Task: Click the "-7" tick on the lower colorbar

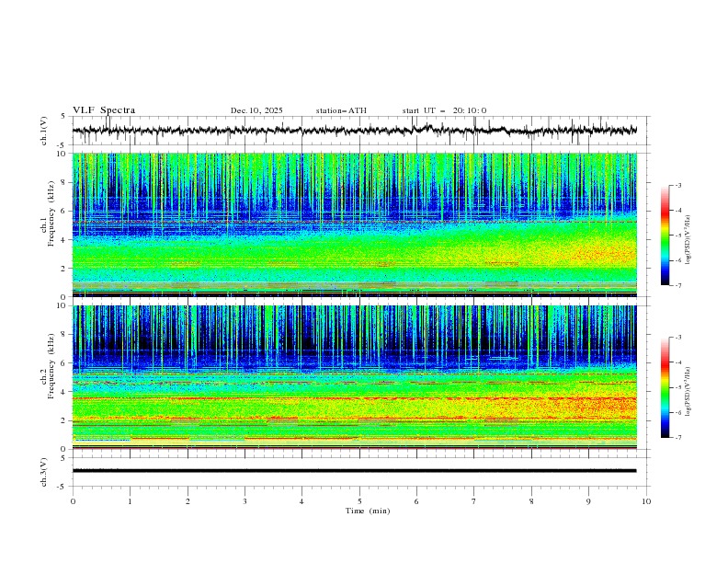Action: pyautogui.click(x=678, y=438)
